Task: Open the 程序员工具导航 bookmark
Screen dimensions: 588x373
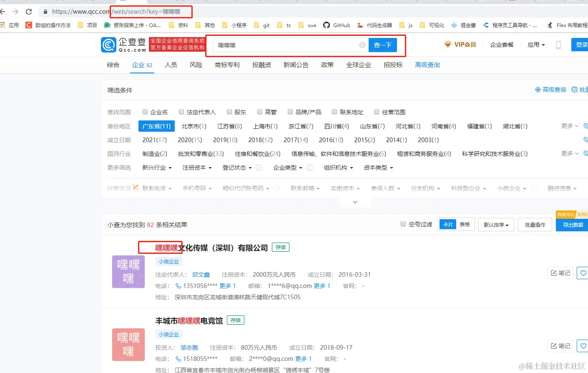Action: click(510, 25)
